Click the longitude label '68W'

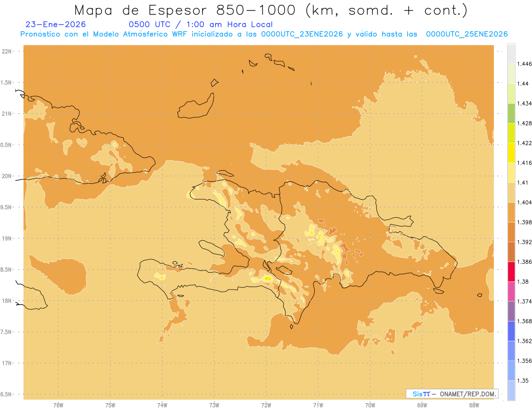coord(474,405)
